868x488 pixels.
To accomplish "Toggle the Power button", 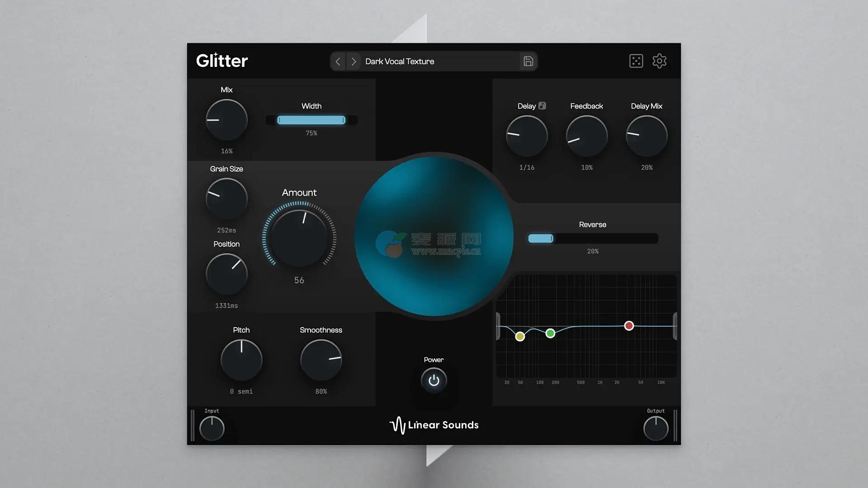I will 434,380.
